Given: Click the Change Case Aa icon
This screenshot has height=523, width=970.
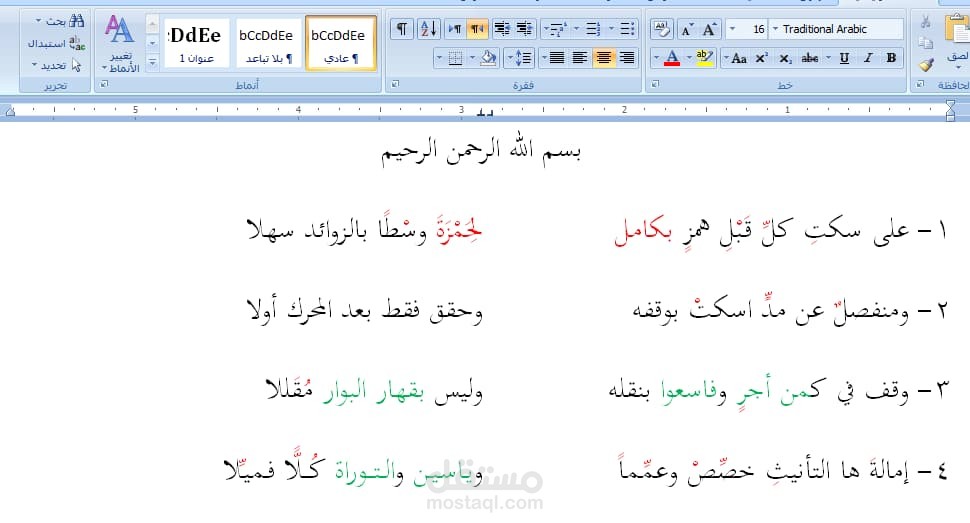Looking at the screenshot, I should 739,58.
